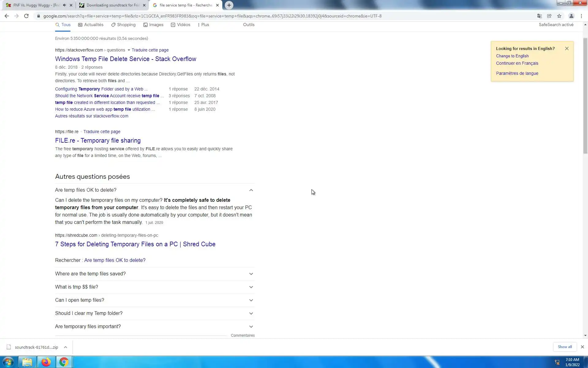Open the Chrome profile avatar icon
This screenshot has width=588, height=368.
coord(571,16)
